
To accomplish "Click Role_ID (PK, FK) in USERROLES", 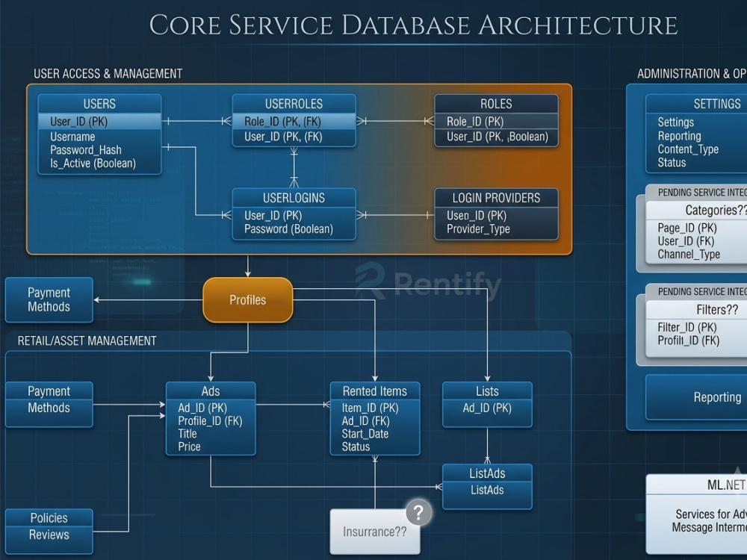I will (294, 122).
